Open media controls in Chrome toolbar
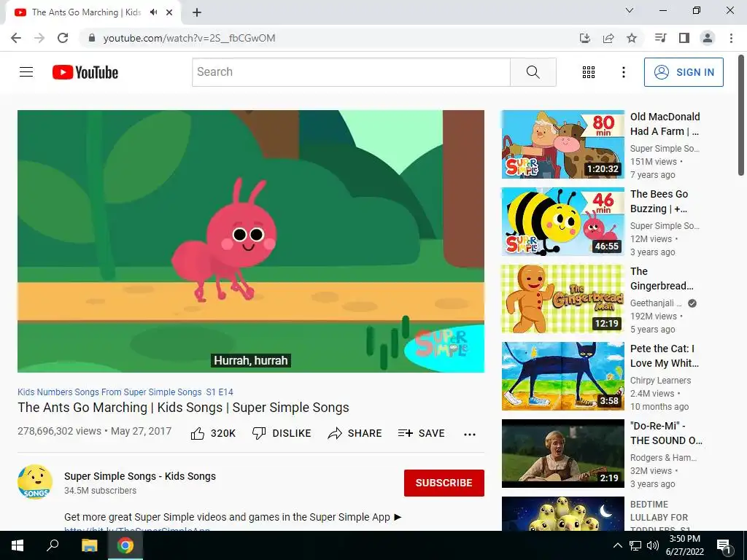 pyautogui.click(x=660, y=38)
